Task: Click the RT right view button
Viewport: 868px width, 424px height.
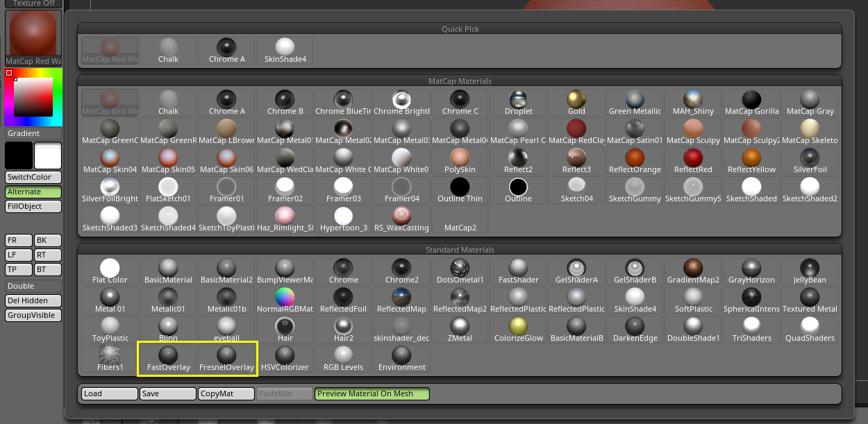Action: coord(48,255)
